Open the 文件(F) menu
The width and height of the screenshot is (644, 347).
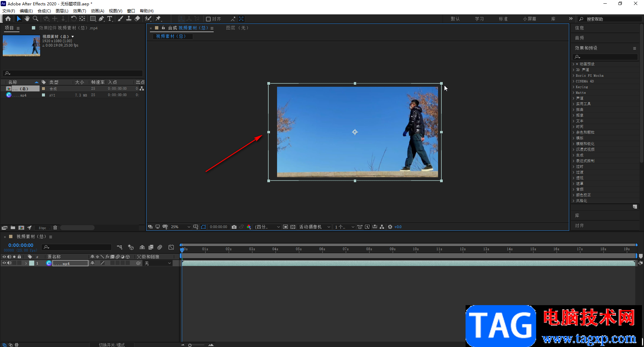click(9, 11)
